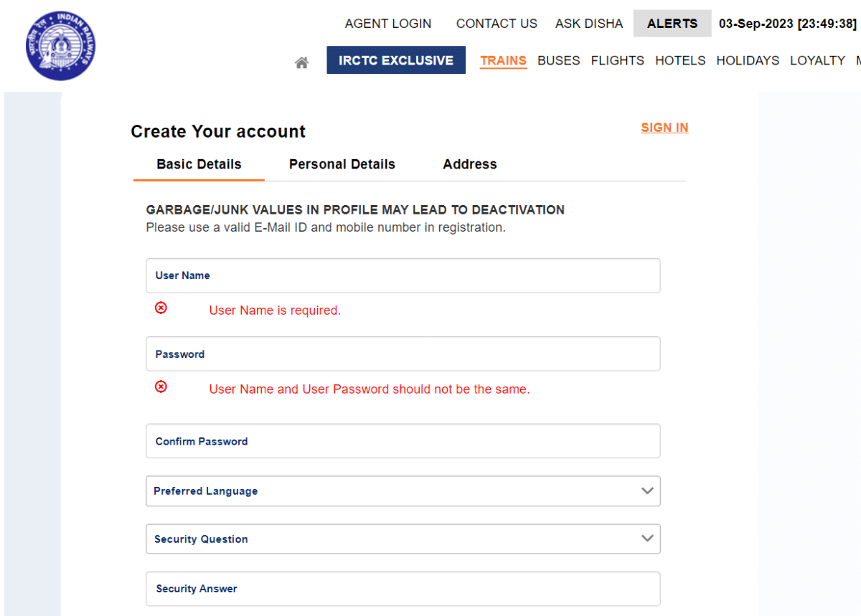Click the chevron on Preferred Language field
The height and width of the screenshot is (616, 861).
point(646,491)
